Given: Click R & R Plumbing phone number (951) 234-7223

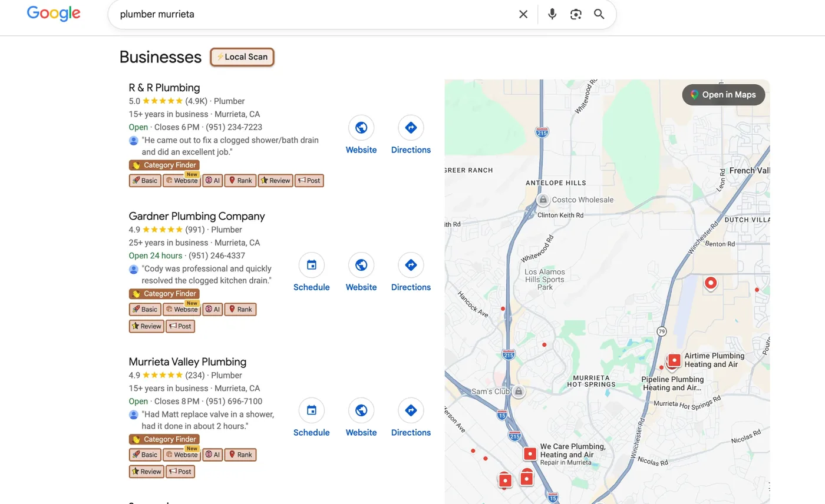Looking at the screenshot, I should click(234, 127).
